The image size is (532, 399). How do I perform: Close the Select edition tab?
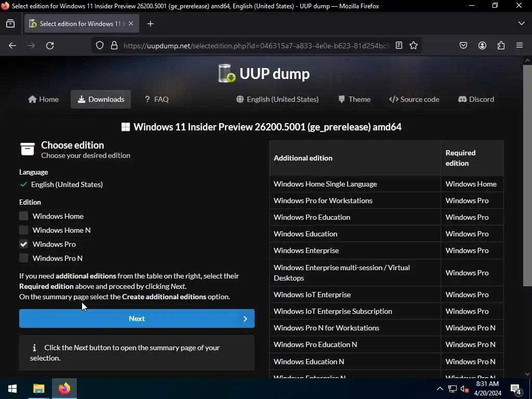131,23
